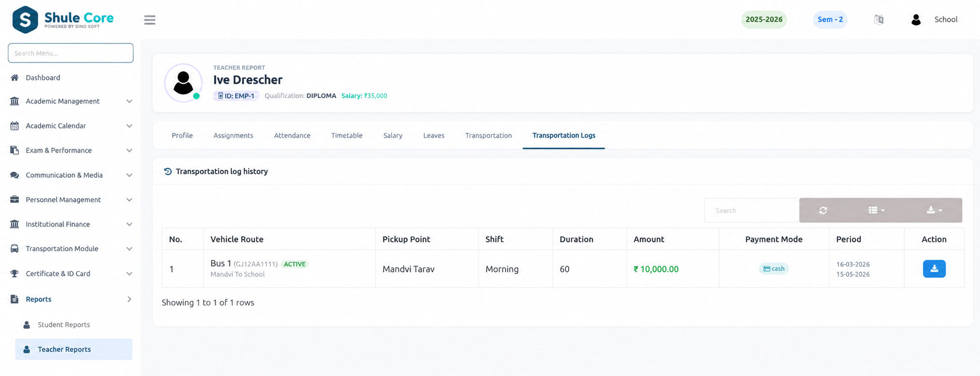Go to the Attendance tab
The height and width of the screenshot is (376, 980).
pos(292,135)
